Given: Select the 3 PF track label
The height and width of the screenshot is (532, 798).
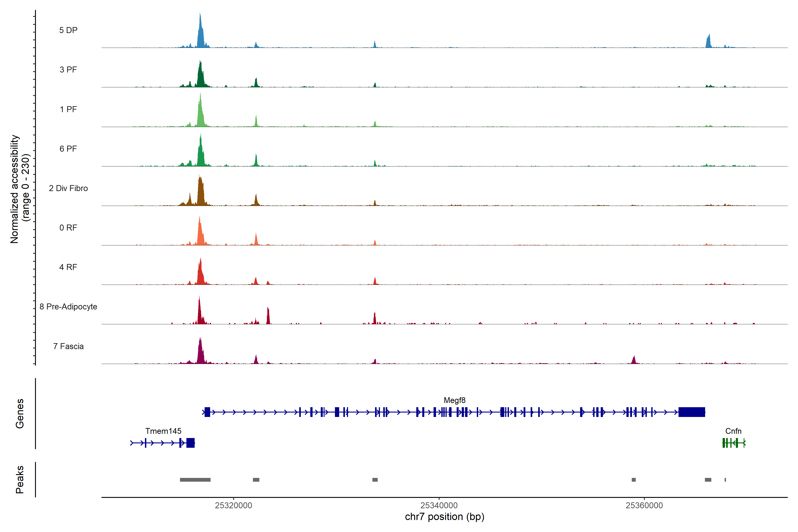Looking at the screenshot, I should click(x=68, y=70).
